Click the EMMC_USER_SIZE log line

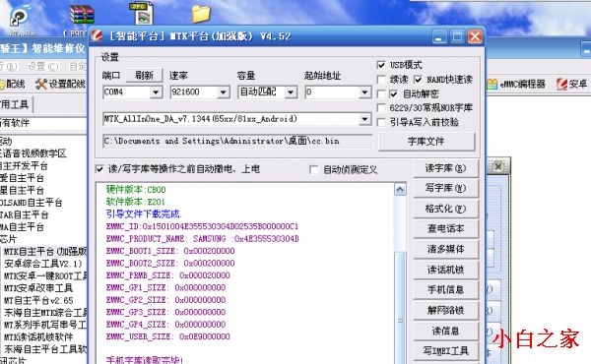(168, 336)
